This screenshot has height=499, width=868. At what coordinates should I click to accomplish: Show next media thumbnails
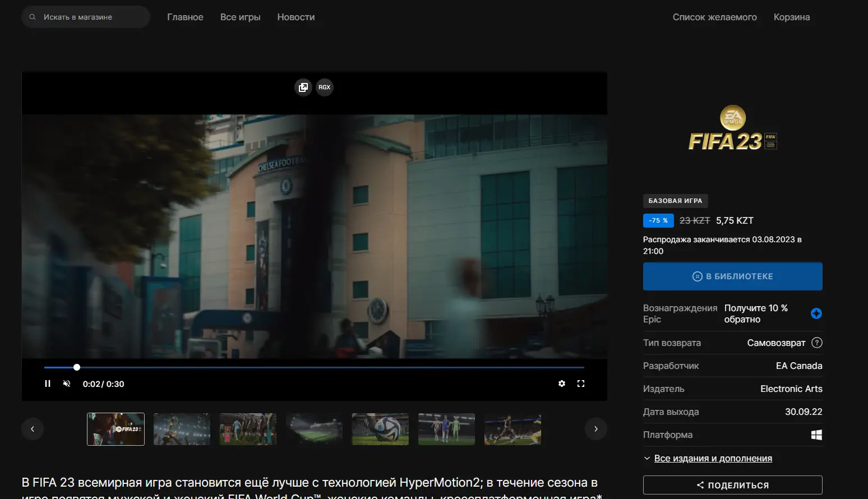click(596, 429)
